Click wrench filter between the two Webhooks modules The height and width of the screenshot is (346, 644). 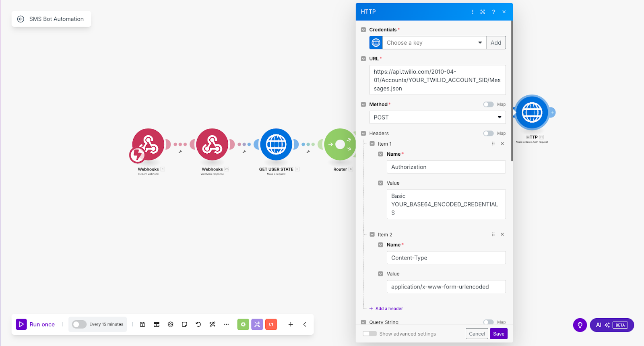tap(180, 152)
